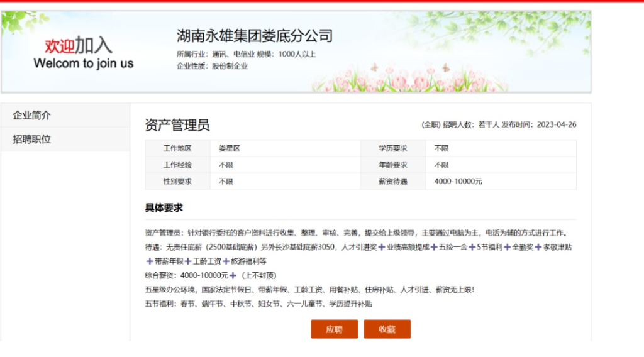This screenshot has width=644, height=357.
Task: Click the 娄星区 work location value
Action: click(x=229, y=148)
